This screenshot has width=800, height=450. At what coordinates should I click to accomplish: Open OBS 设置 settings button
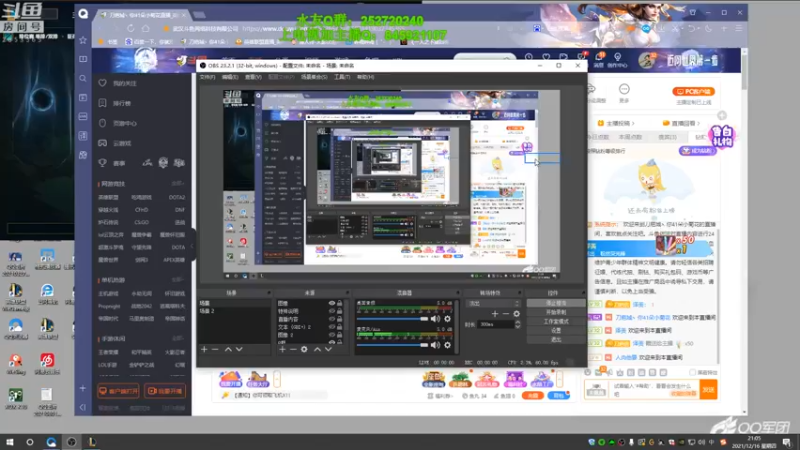[556, 331]
